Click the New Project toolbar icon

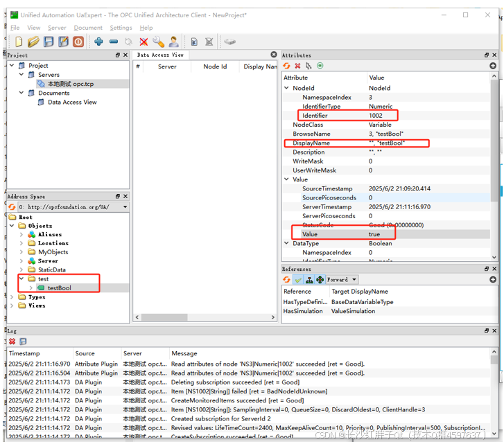point(19,42)
